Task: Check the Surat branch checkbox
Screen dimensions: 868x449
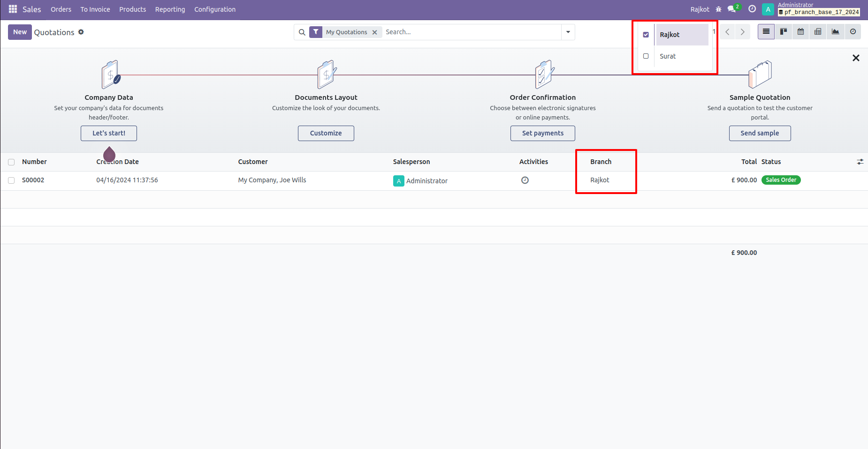Action: pyautogui.click(x=646, y=56)
